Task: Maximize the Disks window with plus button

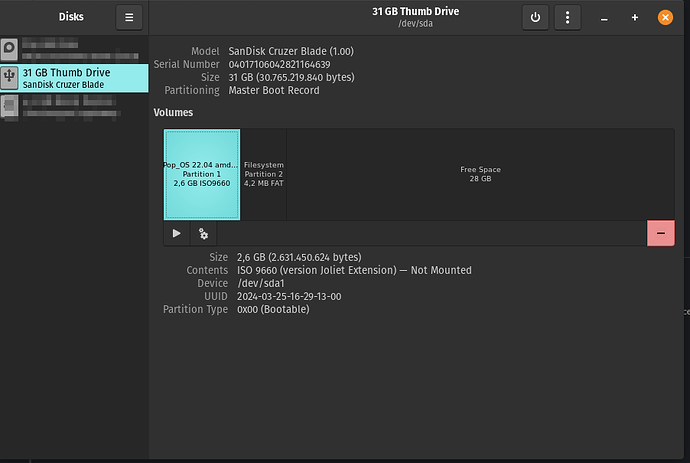Action: point(635,18)
